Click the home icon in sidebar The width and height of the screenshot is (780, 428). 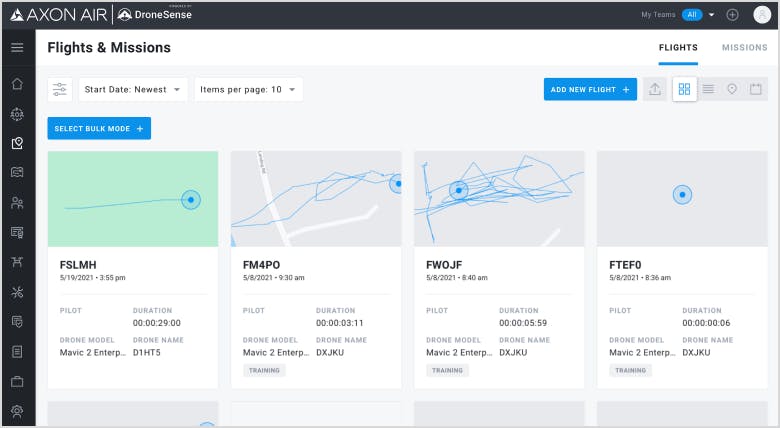click(x=17, y=84)
